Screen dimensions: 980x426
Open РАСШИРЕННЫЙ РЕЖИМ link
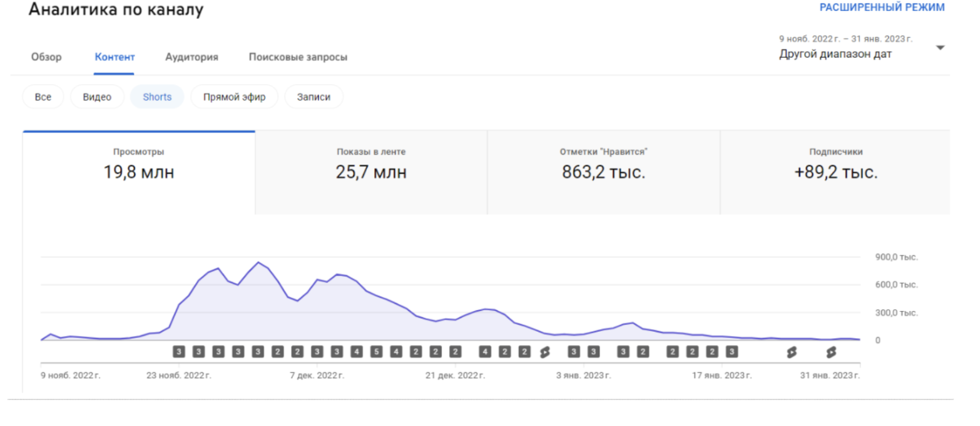(882, 7)
